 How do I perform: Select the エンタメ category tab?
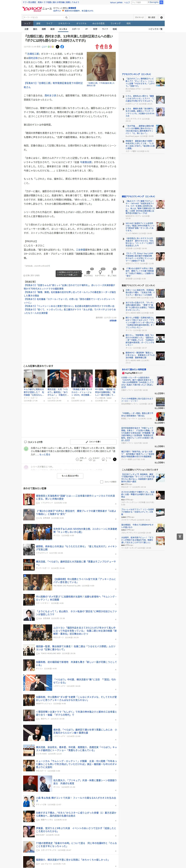click(x=63, y=29)
